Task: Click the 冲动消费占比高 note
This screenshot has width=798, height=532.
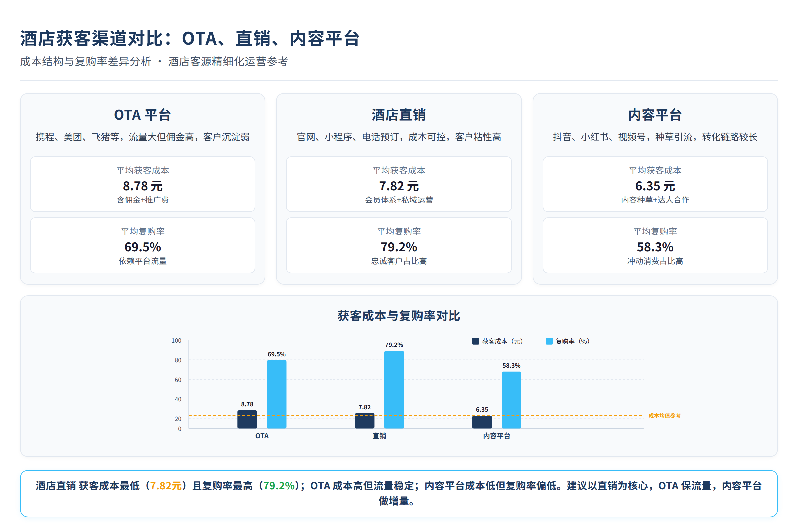Action: pos(655,261)
